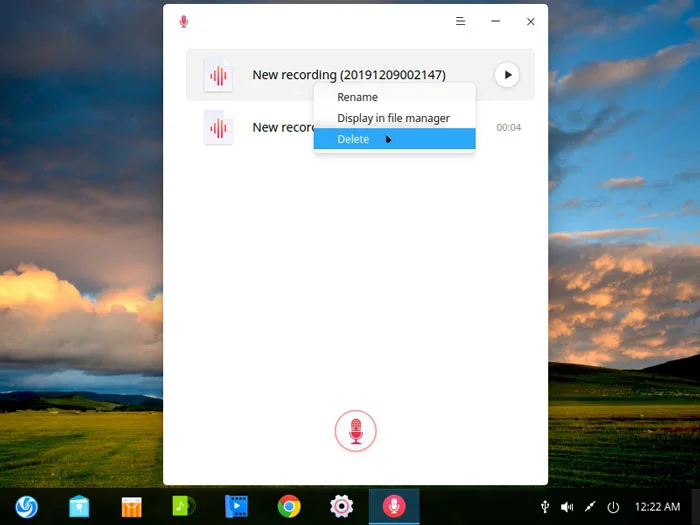Open the Deepin launcher from the dock
This screenshot has width=700, height=525.
(26, 507)
